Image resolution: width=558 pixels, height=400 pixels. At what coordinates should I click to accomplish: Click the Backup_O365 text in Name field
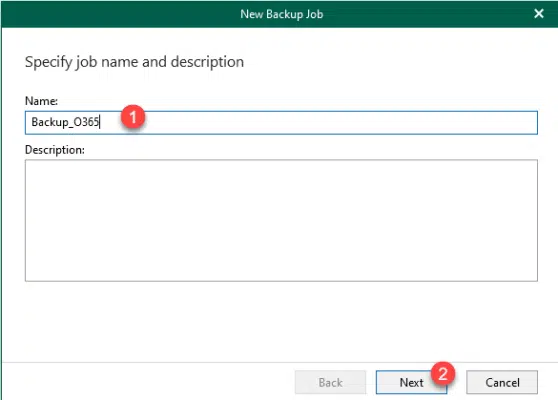(65, 122)
